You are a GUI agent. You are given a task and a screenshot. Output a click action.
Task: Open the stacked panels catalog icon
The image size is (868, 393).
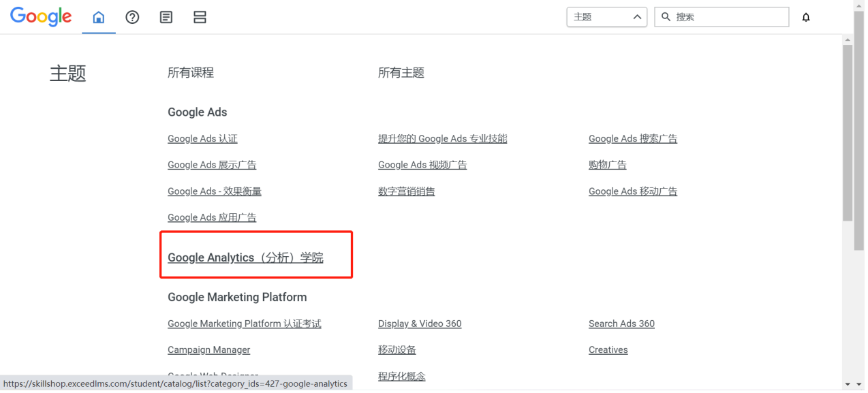click(200, 17)
